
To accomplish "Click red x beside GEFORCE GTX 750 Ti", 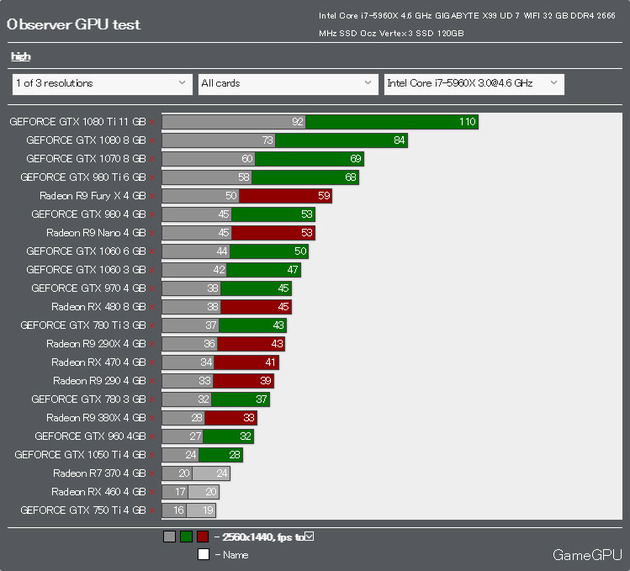I will tap(153, 510).
